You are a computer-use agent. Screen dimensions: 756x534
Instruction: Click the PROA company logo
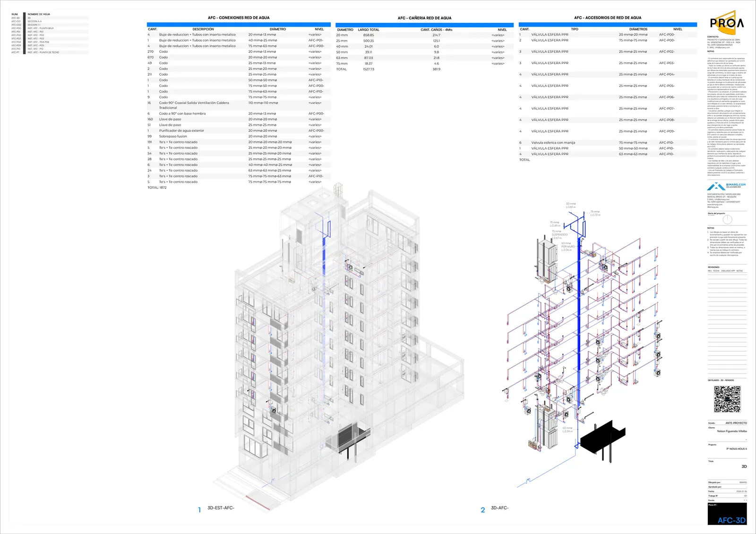pos(727,22)
